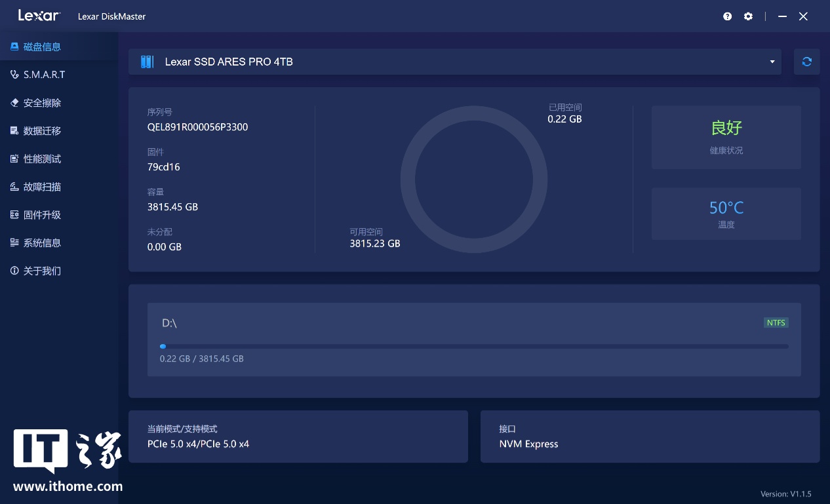The width and height of the screenshot is (830, 504).
Task: Click the S.M.A.R.T stethoscope icon
Action: (14, 75)
